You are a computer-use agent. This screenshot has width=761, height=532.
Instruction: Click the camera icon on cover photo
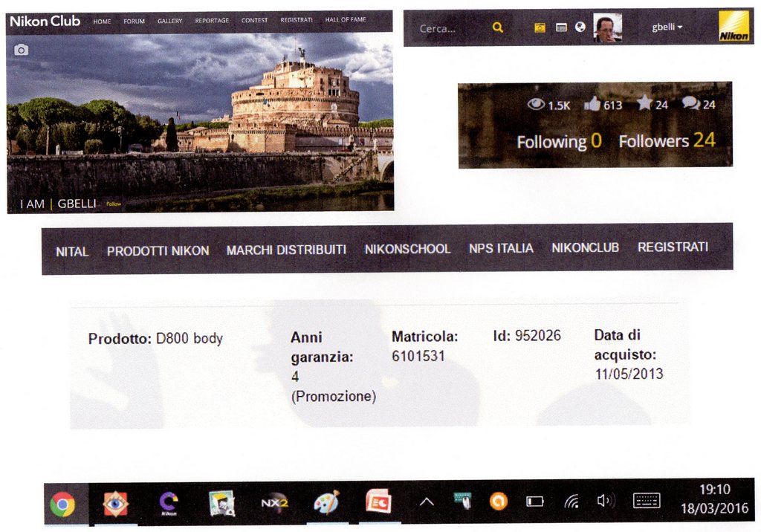coord(21,50)
